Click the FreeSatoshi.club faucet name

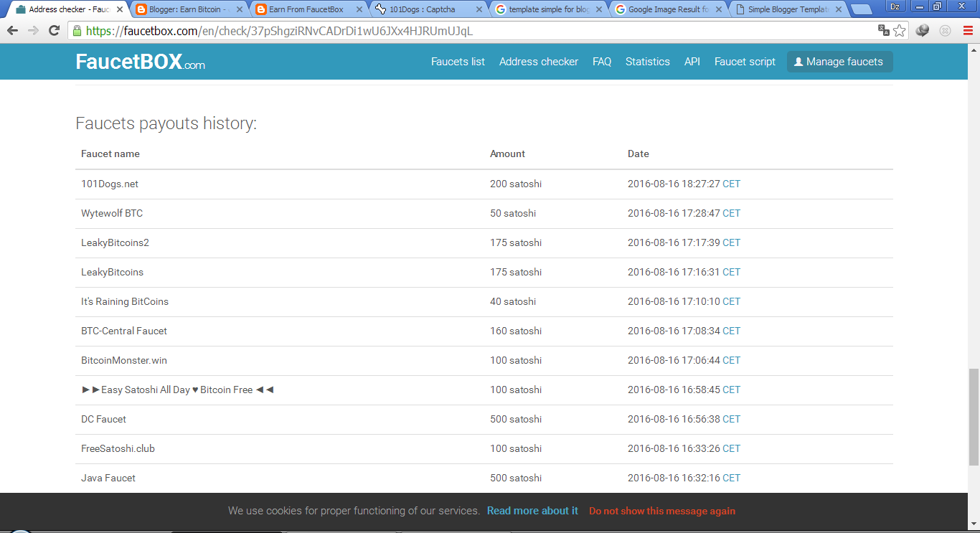pos(118,448)
